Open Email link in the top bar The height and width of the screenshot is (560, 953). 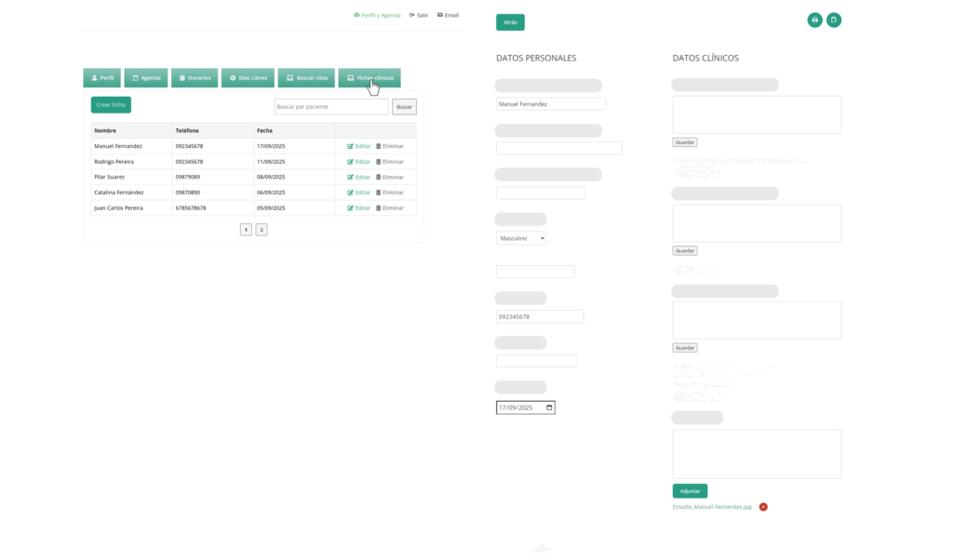pyautogui.click(x=448, y=15)
